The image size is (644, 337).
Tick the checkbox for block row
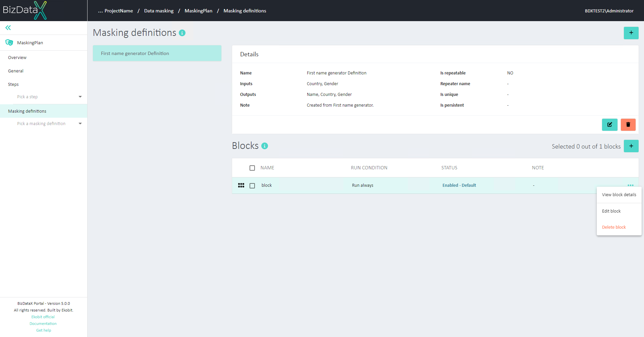pyautogui.click(x=252, y=186)
